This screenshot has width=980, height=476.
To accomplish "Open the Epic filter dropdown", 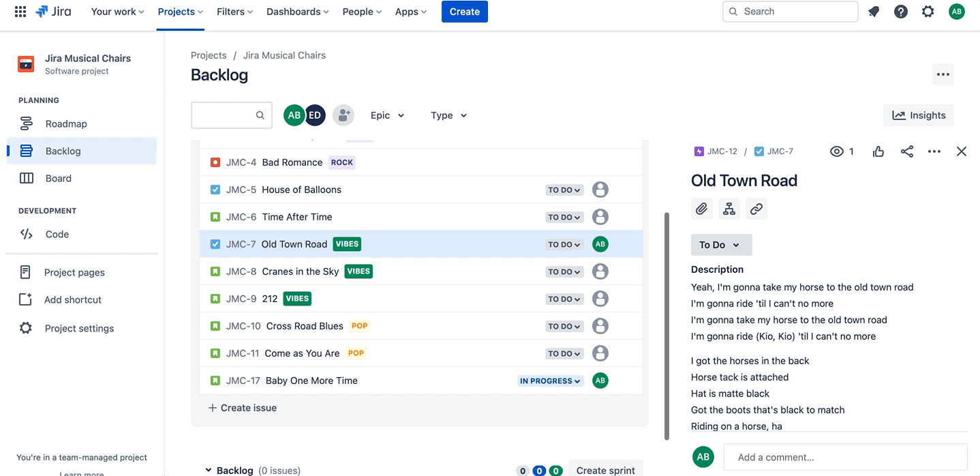I will tap(387, 115).
